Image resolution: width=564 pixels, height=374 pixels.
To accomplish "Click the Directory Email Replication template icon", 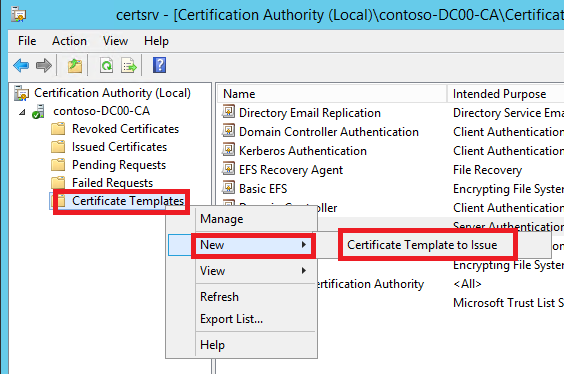I will coord(228,112).
